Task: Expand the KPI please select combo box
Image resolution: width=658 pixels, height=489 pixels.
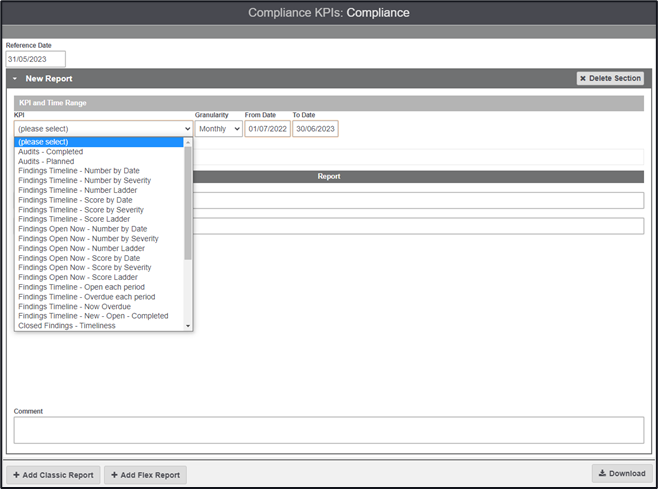Action: tap(103, 129)
